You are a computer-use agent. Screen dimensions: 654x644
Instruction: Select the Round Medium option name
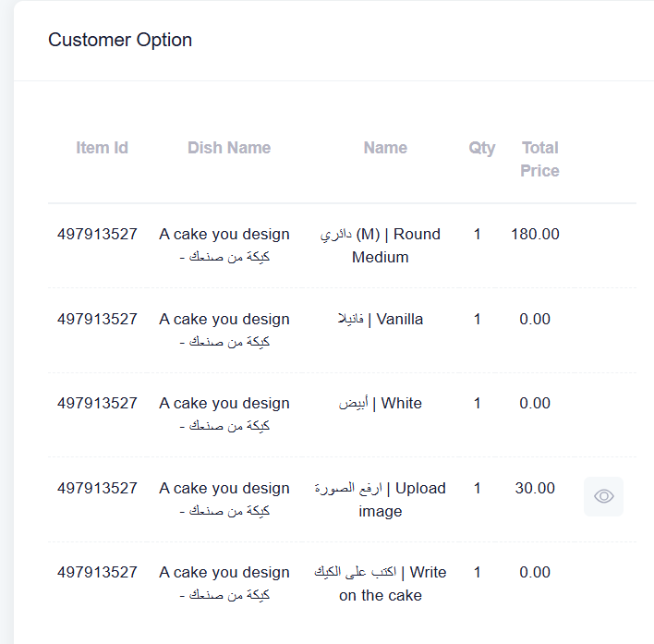click(380, 246)
